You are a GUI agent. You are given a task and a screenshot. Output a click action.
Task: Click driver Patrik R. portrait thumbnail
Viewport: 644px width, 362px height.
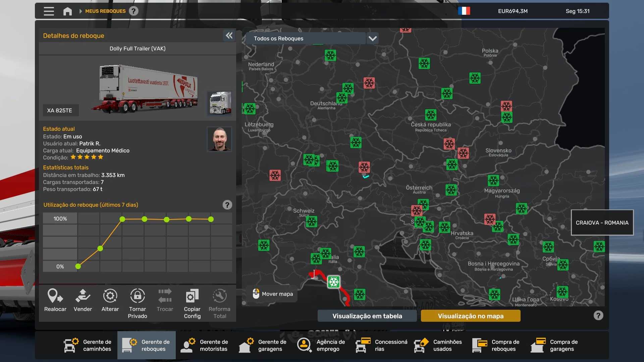pos(219,139)
